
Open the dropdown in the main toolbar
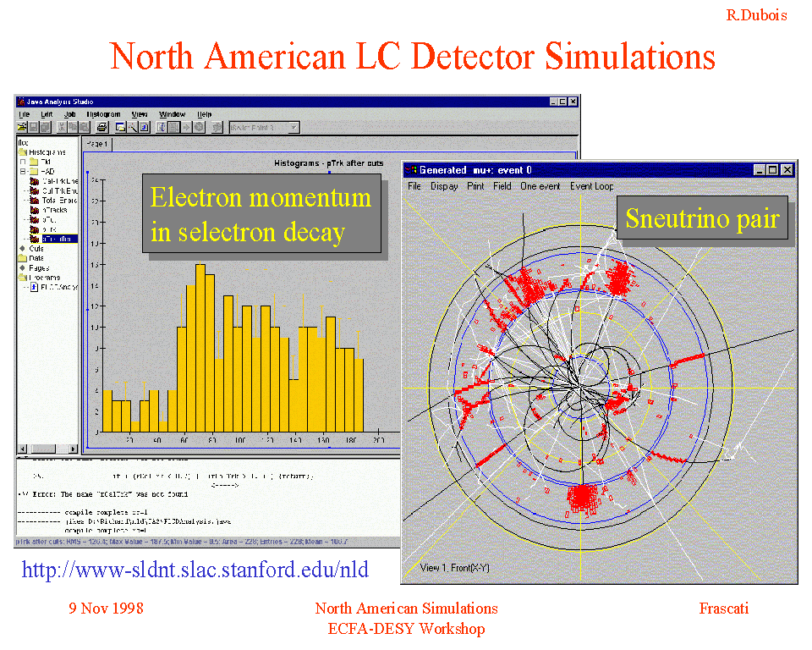point(294,128)
